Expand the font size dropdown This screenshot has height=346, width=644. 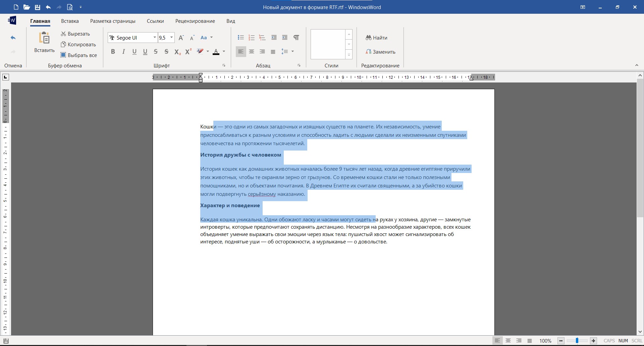[x=171, y=38]
